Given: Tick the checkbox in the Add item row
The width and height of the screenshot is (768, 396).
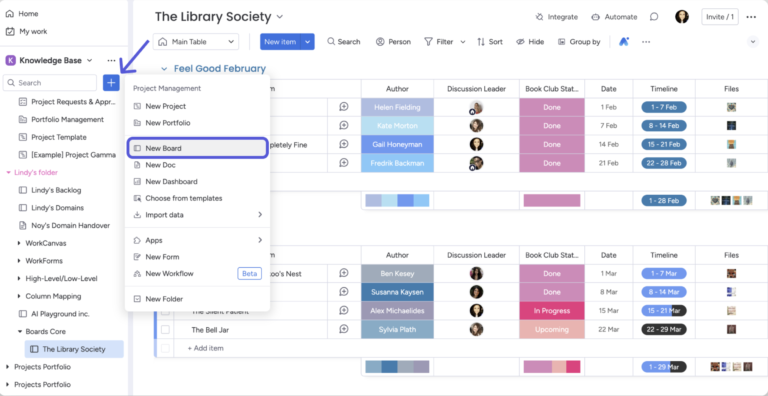Looking at the screenshot, I should pyautogui.click(x=166, y=348).
